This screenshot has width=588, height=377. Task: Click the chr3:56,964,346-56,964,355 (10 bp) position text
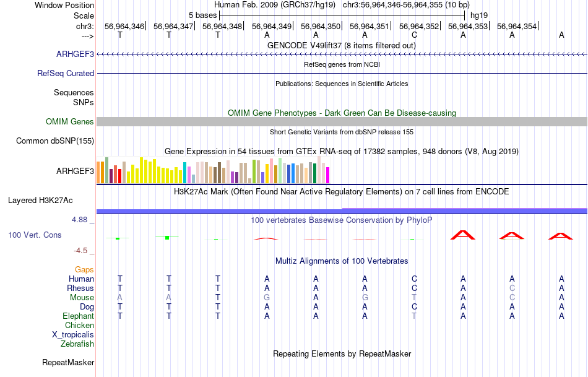[x=406, y=5]
